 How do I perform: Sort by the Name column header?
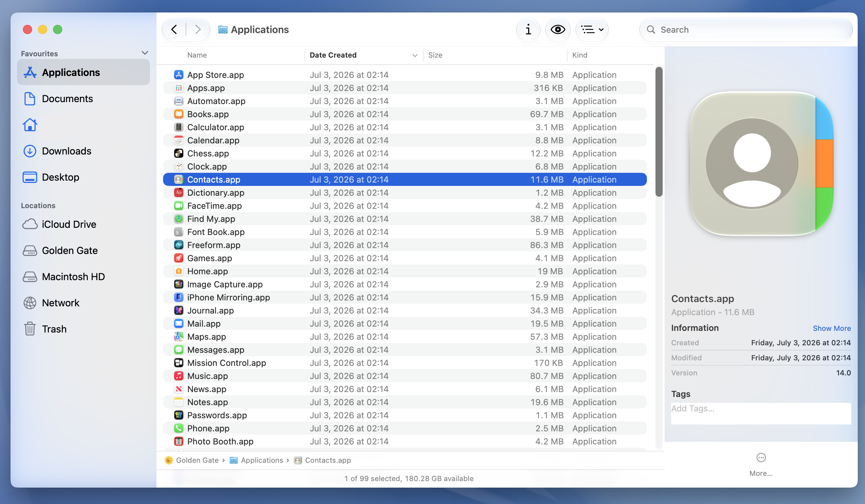coord(197,55)
